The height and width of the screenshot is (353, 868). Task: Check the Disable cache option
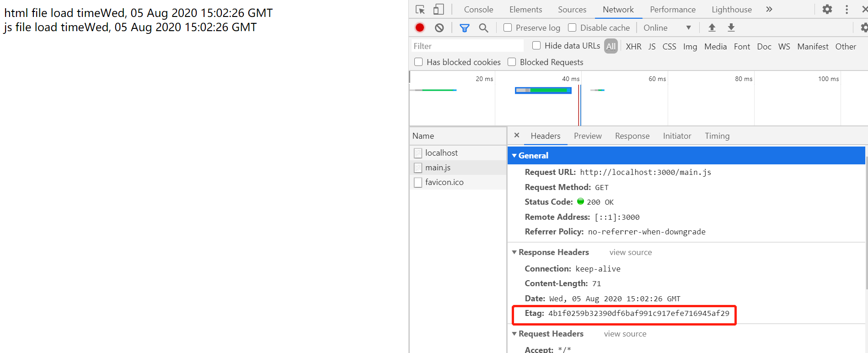click(x=572, y=28)
